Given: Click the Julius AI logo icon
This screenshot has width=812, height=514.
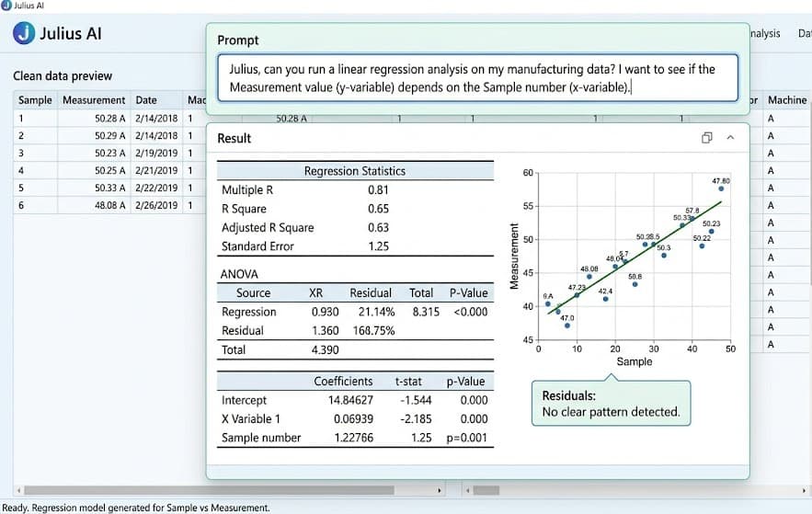Looking at the screenshot, I should pos(24,33).
